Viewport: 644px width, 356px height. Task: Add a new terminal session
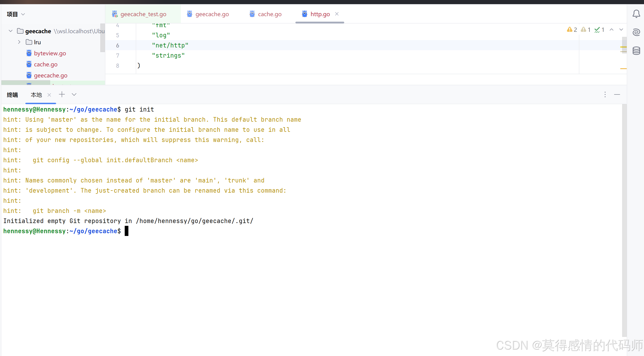pos(62,94)
